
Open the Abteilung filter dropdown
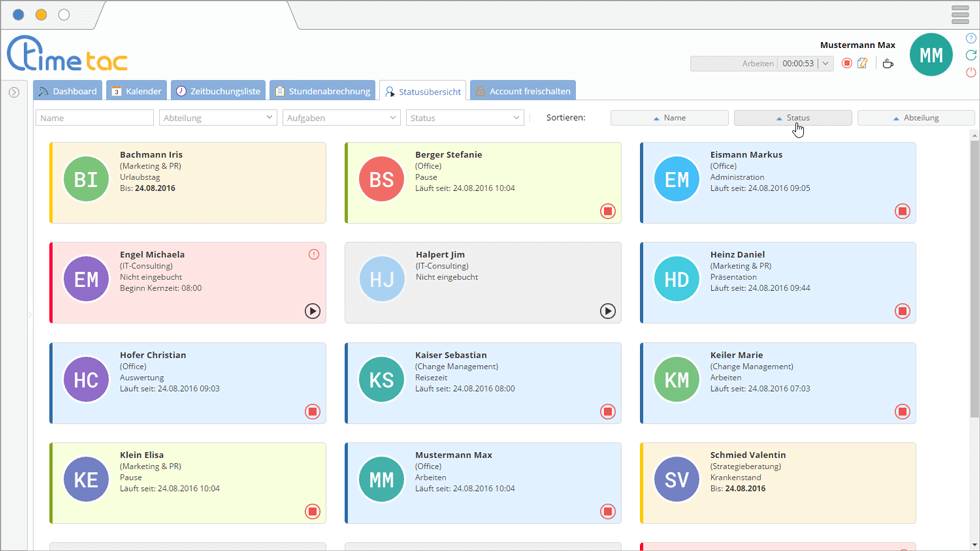[x=217, y=118]
